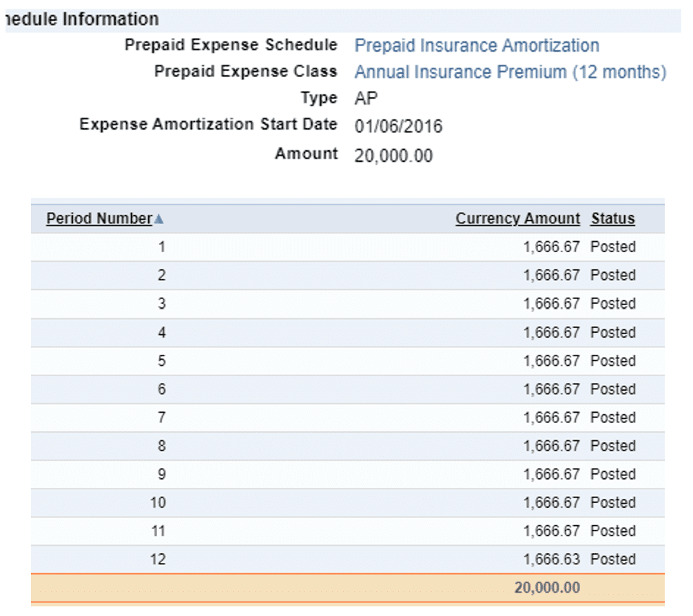Screen dimensions: 693x616
Task: Click period number 12 cell
Action: [x=158, y=559]
